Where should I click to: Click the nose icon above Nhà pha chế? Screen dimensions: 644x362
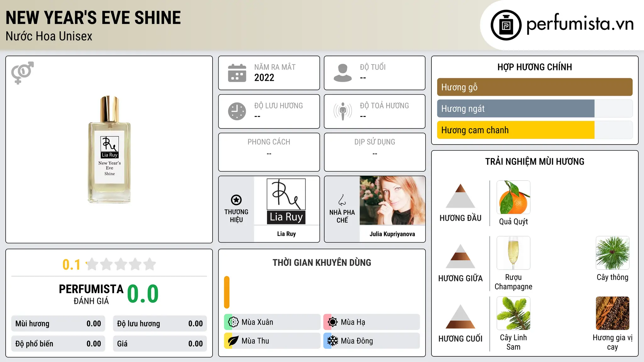pos(342,200)
